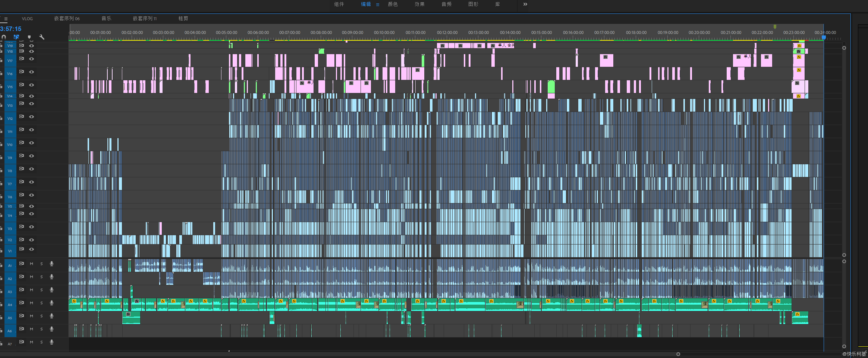The width and height of the screenshot is (868, 358).
Task: Solo audio track A5
Action: 41,316
